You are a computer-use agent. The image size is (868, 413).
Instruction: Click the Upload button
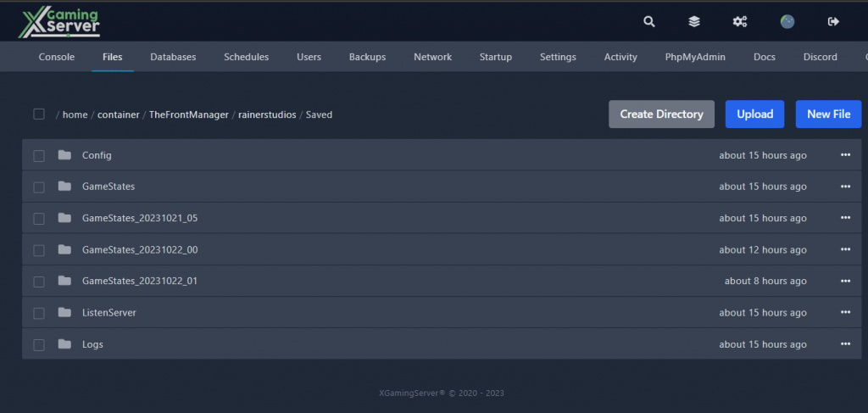754,114
